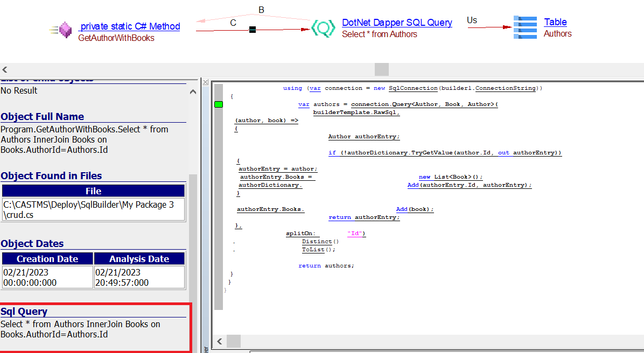Click the purple C# Method icon
This screenshot has width=644, height=353.
(65, 30)
